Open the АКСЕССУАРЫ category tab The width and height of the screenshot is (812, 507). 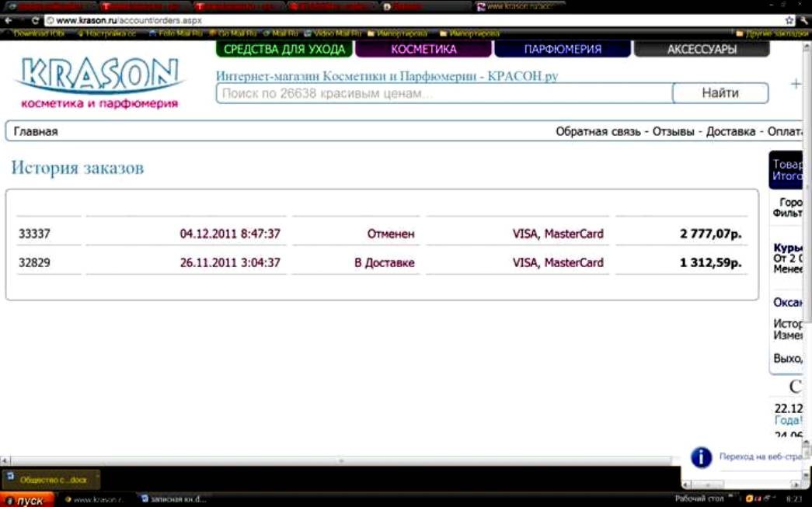coord(702,49)
